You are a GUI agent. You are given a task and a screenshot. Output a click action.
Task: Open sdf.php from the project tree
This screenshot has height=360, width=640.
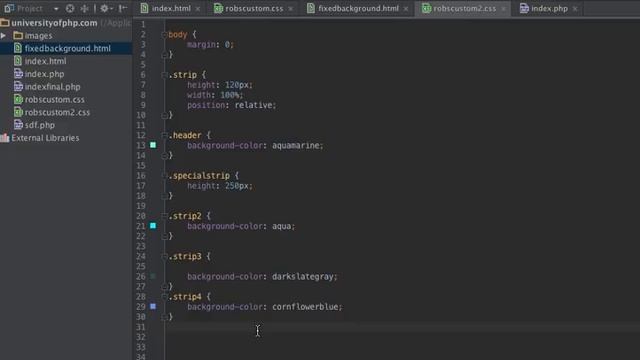point(40,125)
